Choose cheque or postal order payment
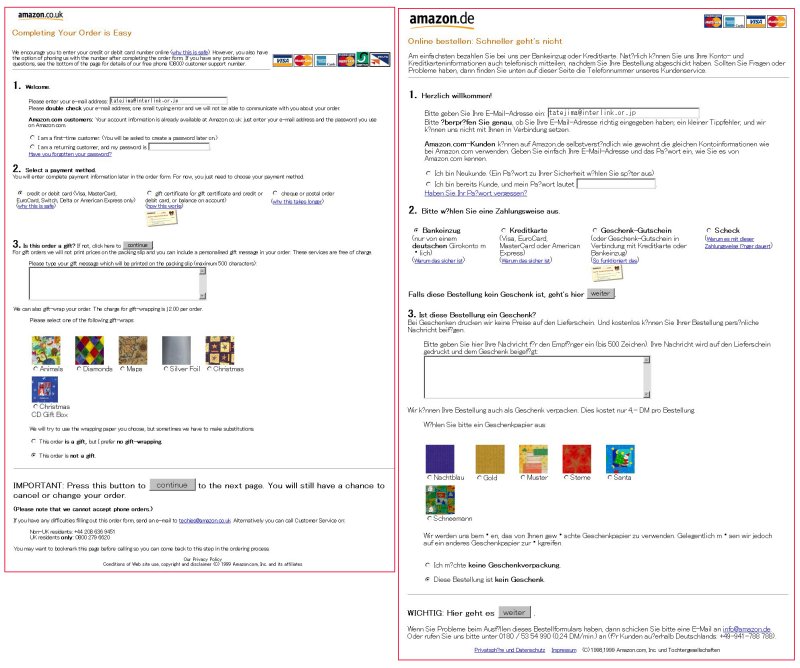The height and width of the screenshot is (668, 800). (x=276, y=193)
